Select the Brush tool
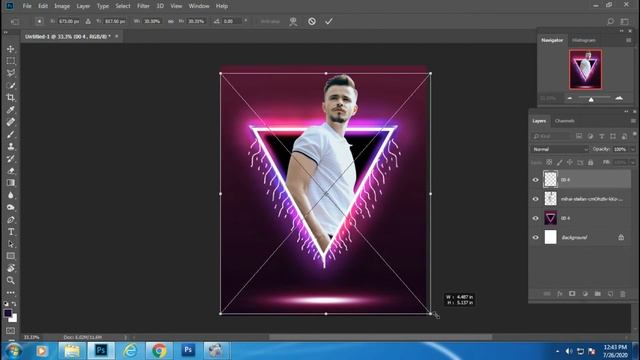 (x=11, y=134)
